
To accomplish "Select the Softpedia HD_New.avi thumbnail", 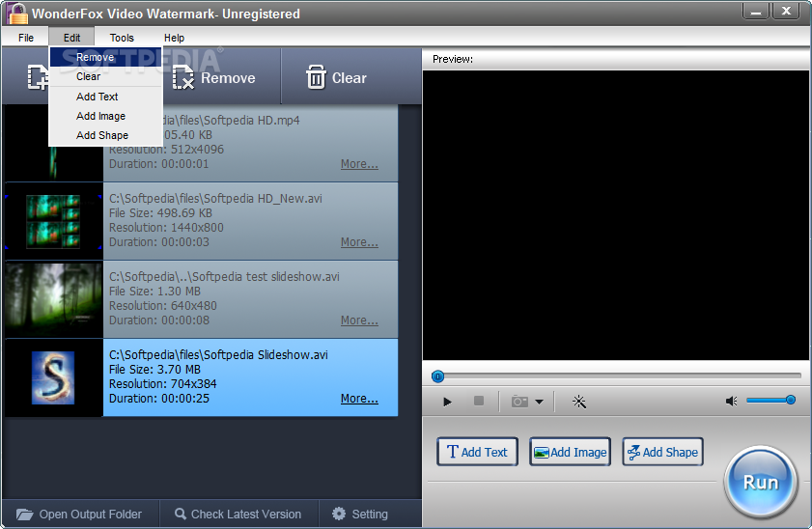I will (53, 221).
